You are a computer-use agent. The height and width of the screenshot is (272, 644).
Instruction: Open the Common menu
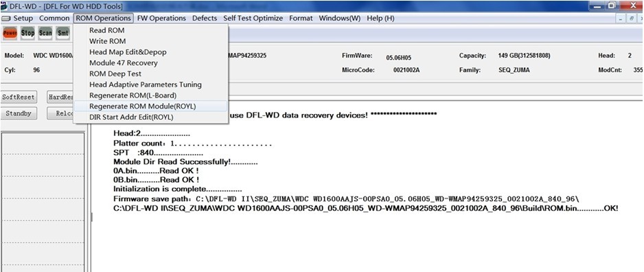[x=54, y=18]
